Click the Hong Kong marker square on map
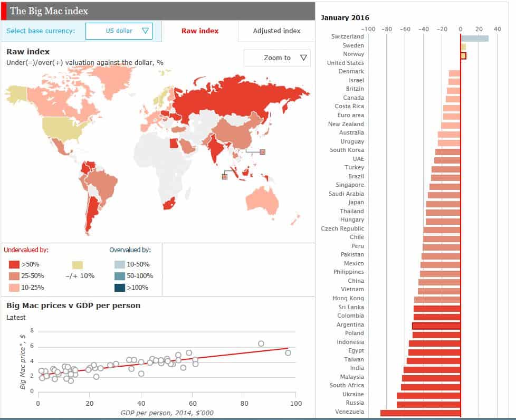This screenshot has width=516, height=420. click(x=262, y=152)
